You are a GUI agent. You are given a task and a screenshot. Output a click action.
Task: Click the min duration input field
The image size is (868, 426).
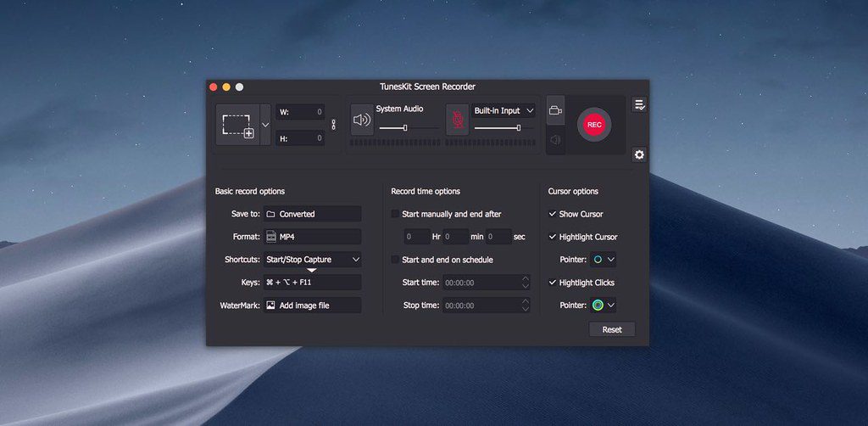455,237
